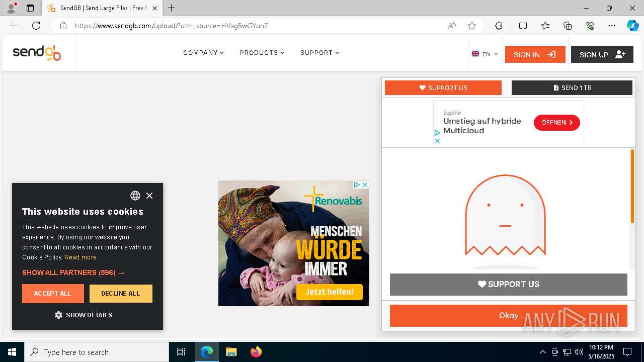Open the cookie policy Read more link
The width and height of the screenshot is (644, 362).
(80, 257)
